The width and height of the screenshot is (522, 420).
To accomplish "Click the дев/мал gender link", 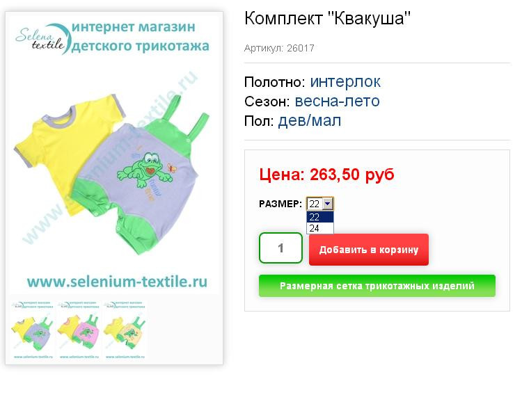I will coord(309,121).
